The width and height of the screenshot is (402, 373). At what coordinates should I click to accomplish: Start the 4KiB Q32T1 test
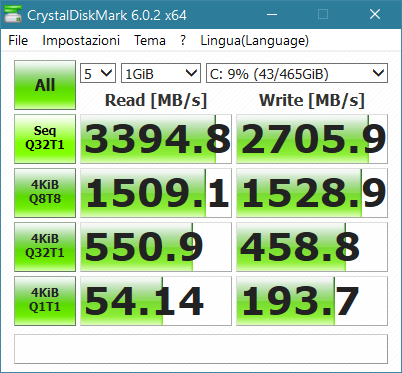[45, 247]
